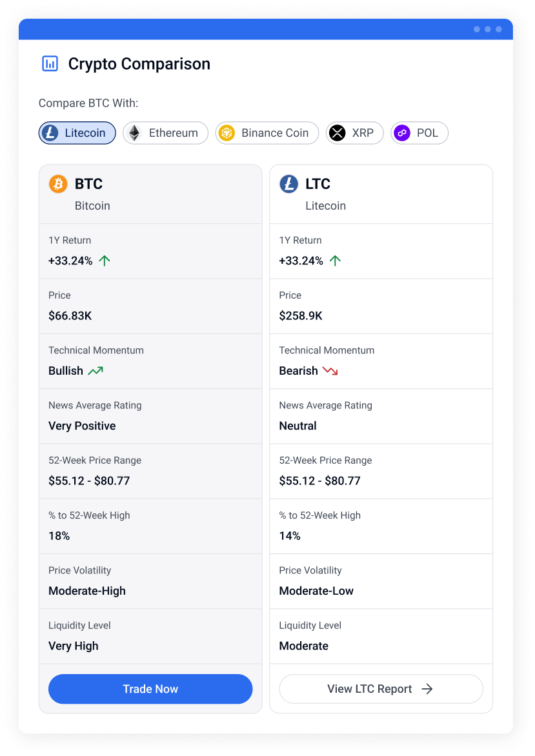The height and width of the screenshot is (756, 535).
Task: Open the View LTC Report link
Action: click(x=381, y=689)
